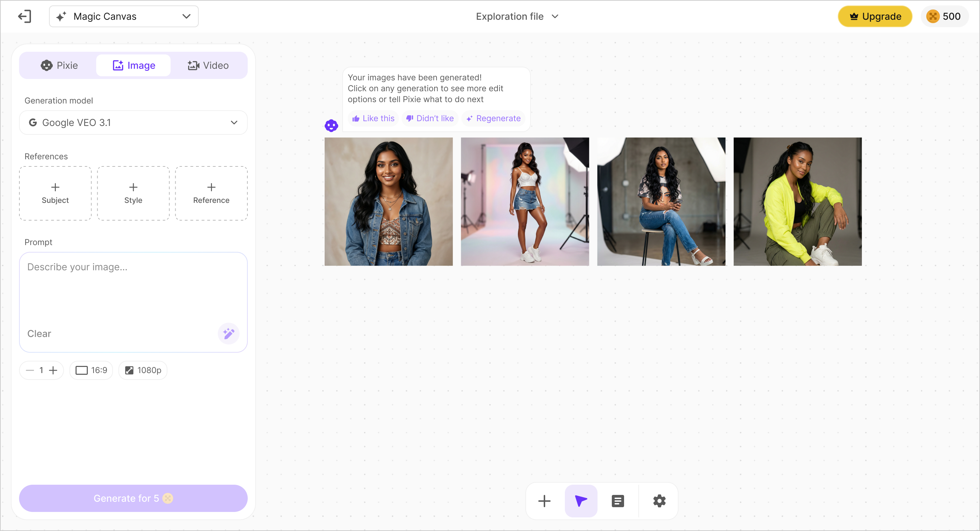Viewport: 980px width, 531px height.
Task: Select the Image tab
Action: [x=133, y=65]
